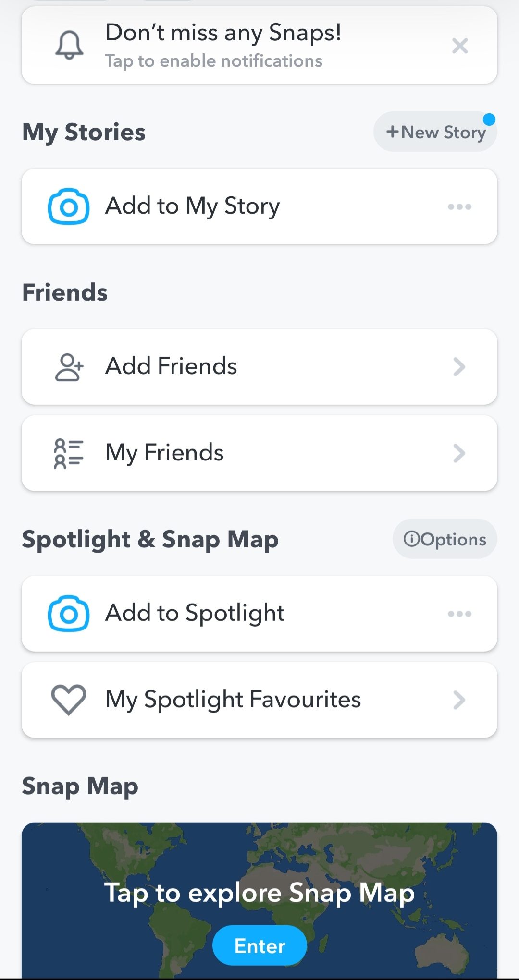The width and height of the screenshot is (519, 980).
Task: Create a New Story
Action: pyautogui.click(x=435, y=132)
